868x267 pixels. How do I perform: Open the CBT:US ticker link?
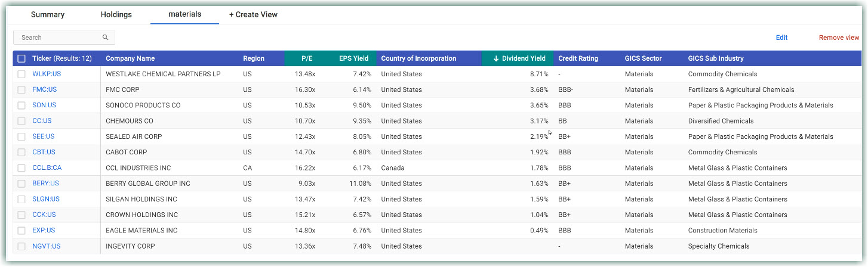44,152
